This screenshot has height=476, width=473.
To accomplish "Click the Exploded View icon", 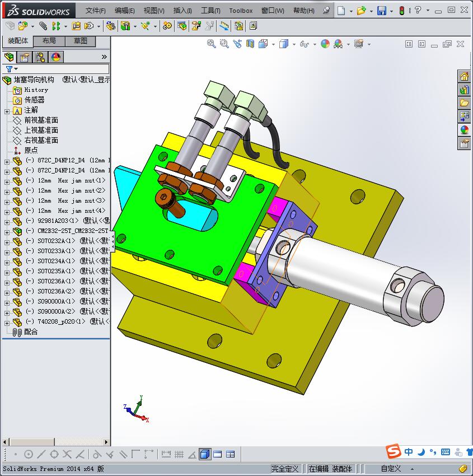I will (x=196, y=26).
